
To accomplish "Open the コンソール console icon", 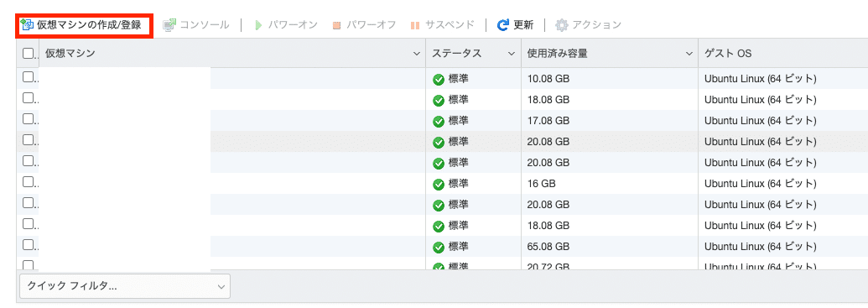I will (169, 25).
